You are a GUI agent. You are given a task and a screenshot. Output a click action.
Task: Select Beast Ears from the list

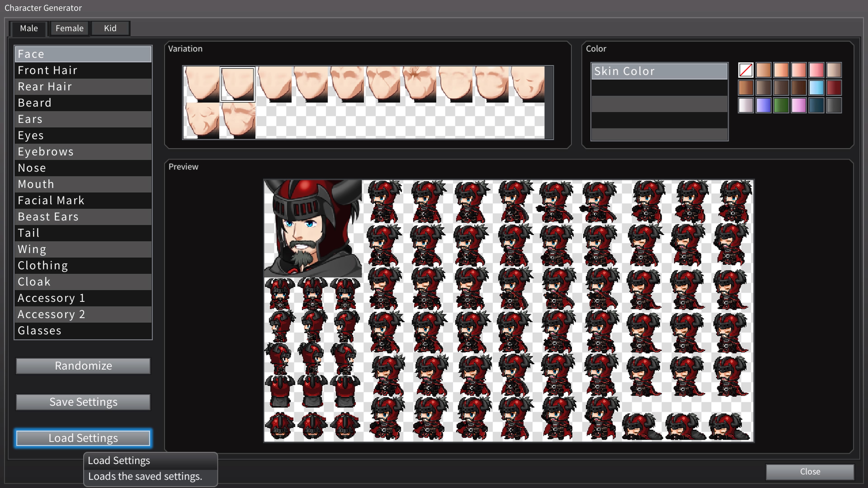click(83, 217)
